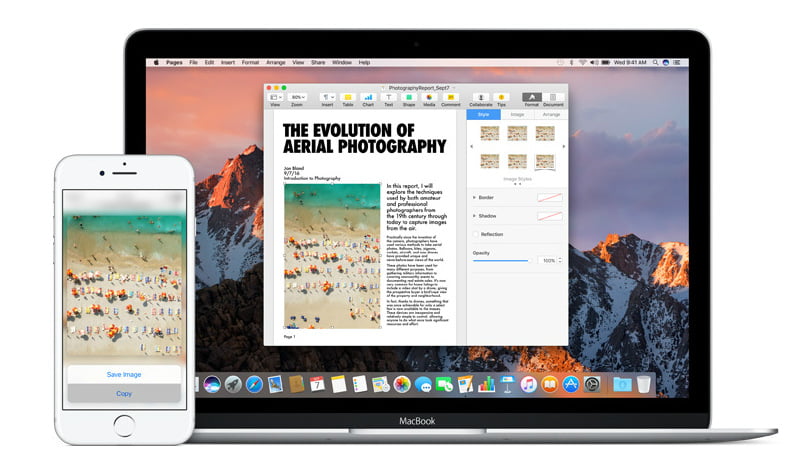Tap Save Image on the iPhone
The image size is (800, 460).
point(124,374)
